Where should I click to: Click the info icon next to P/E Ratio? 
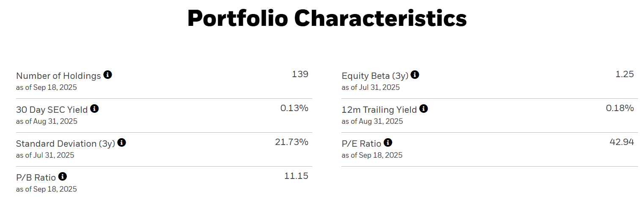coord(388,143)
